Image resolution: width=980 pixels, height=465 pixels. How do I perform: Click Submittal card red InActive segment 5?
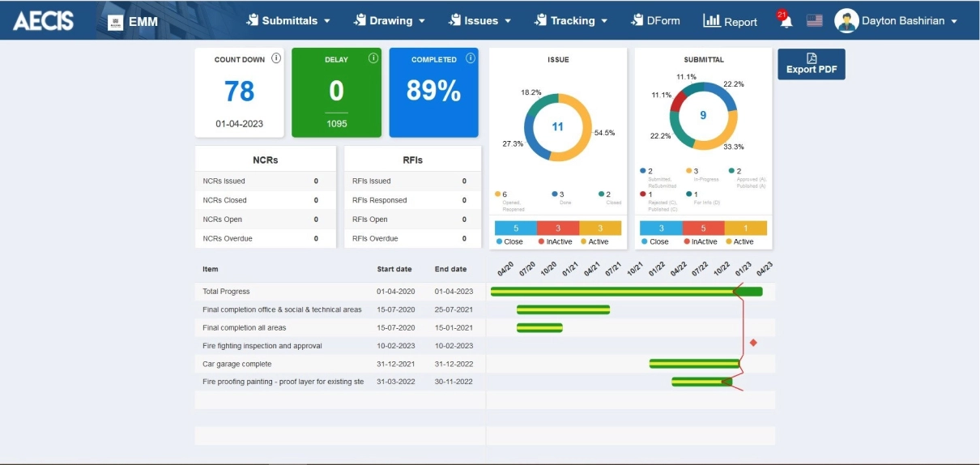(703, 228)
